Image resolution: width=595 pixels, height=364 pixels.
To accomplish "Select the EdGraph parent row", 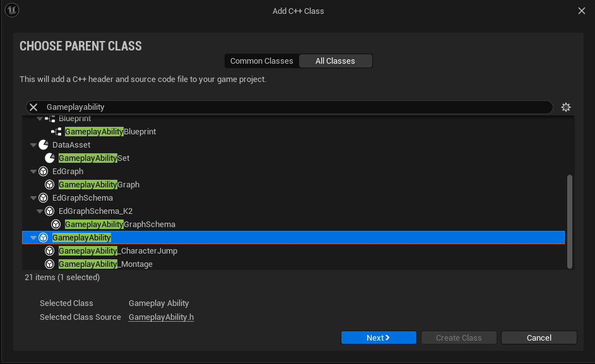I will [293, 172].
